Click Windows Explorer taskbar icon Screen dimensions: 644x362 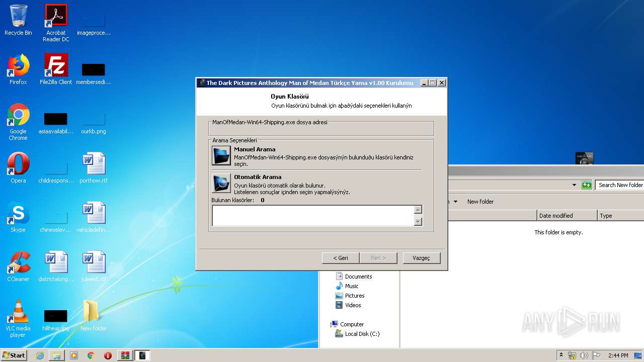pos(57,355)
